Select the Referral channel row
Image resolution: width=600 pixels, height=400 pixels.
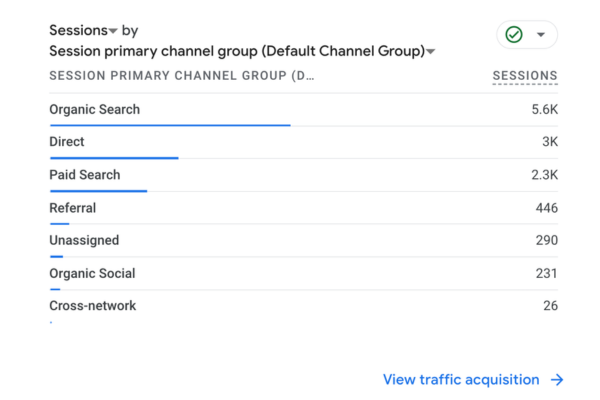(303, 208)
